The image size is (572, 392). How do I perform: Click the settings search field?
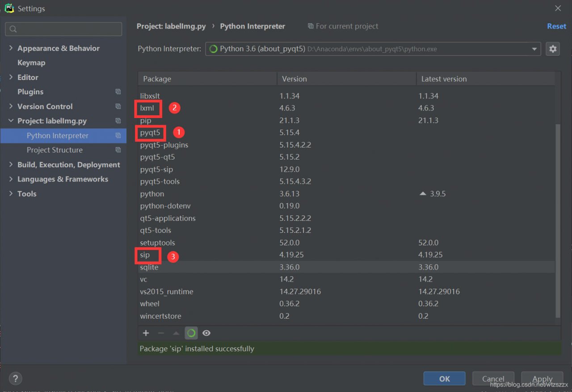(63, 29)
